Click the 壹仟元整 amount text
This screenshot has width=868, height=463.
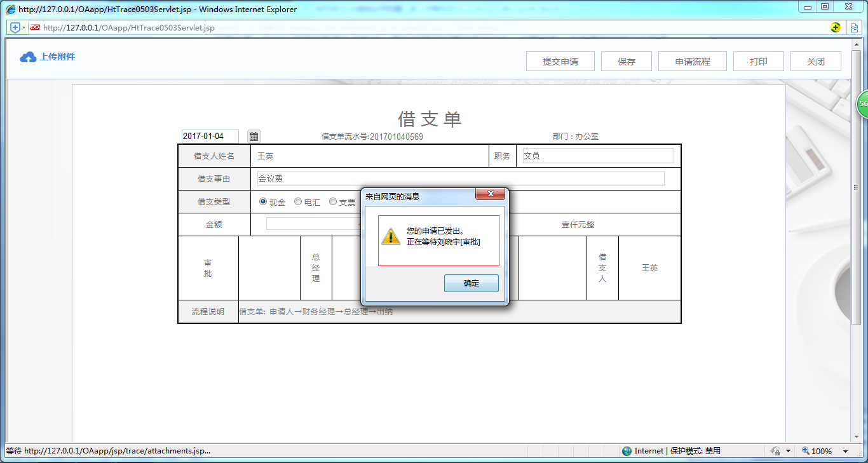pyautogui.click(x=578, y=225)
